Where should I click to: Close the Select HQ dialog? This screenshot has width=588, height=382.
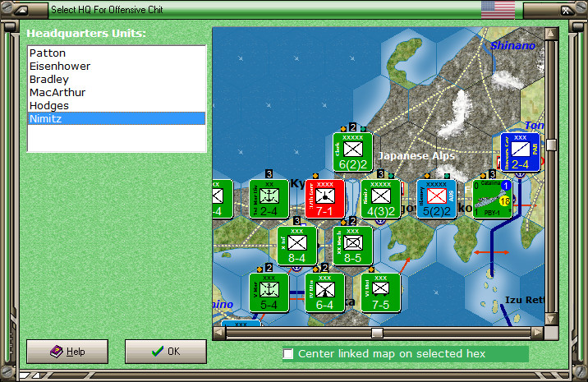[566, 11]
